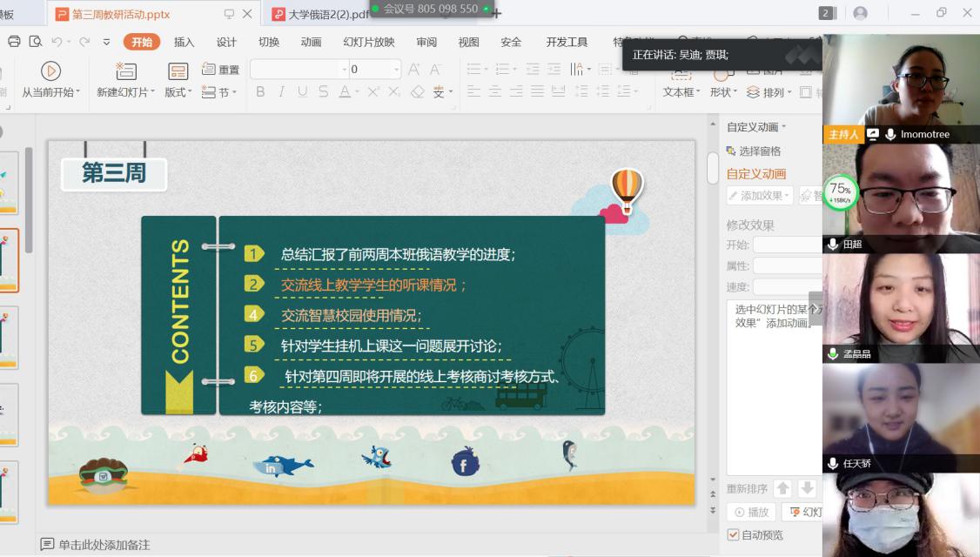Start slideshow from current slide icon
The image size is (980, 557).
[x=50, y=71]
